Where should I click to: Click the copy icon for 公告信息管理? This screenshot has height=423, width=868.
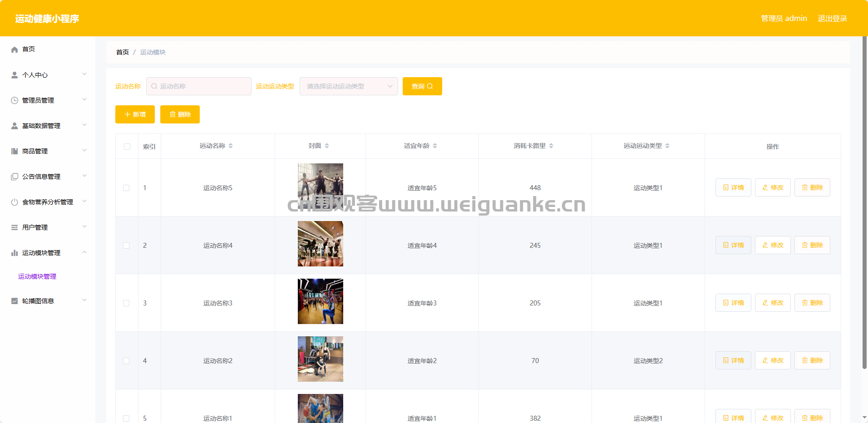(15, 177)
